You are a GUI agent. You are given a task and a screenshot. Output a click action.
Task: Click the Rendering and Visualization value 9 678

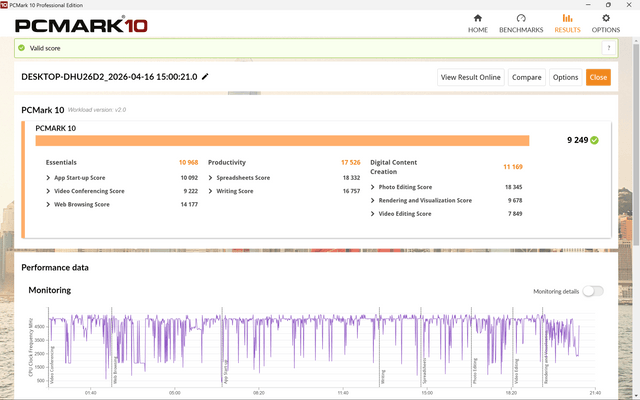point(515,200)
